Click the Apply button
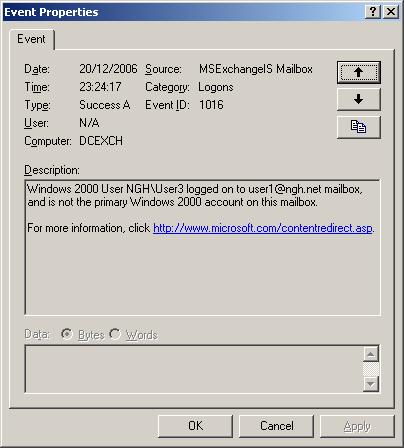 357,426
